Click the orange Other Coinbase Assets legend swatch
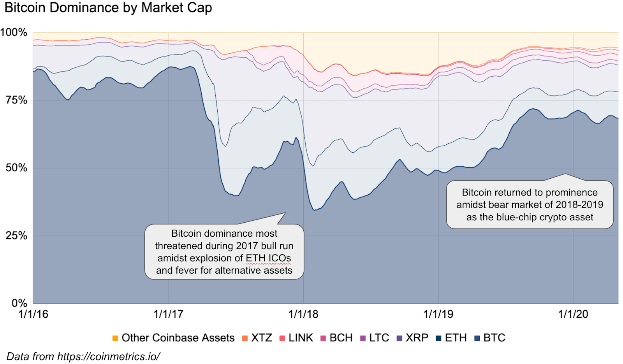Viewport: 623px width, 364px height. (x=115, y=338)
